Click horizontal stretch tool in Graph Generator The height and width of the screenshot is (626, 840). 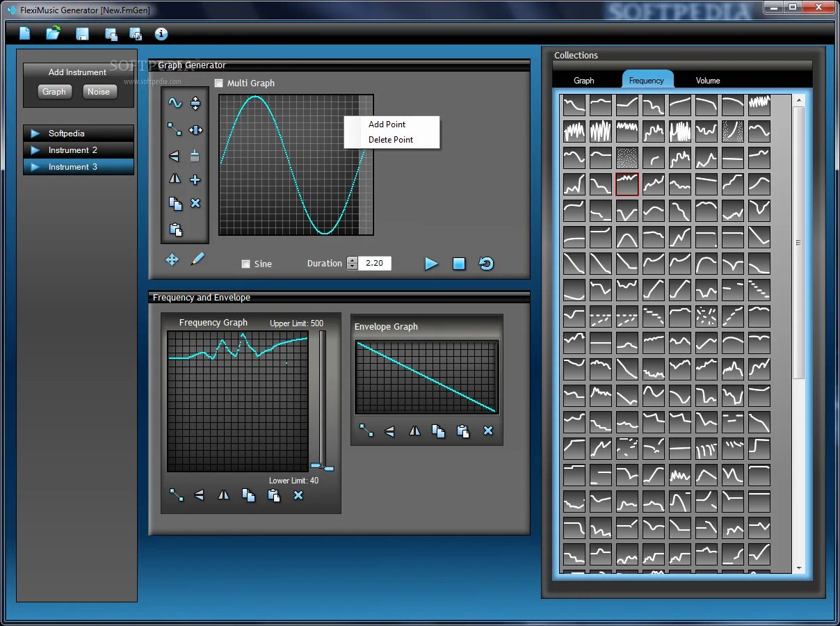click(x=195, y=129)
